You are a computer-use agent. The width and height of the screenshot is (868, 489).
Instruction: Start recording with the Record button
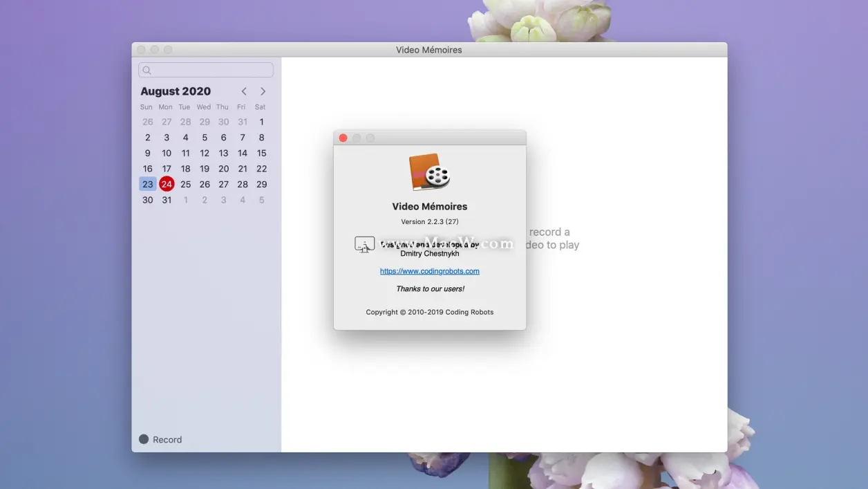pyautogui.click(x=160, y=439)
